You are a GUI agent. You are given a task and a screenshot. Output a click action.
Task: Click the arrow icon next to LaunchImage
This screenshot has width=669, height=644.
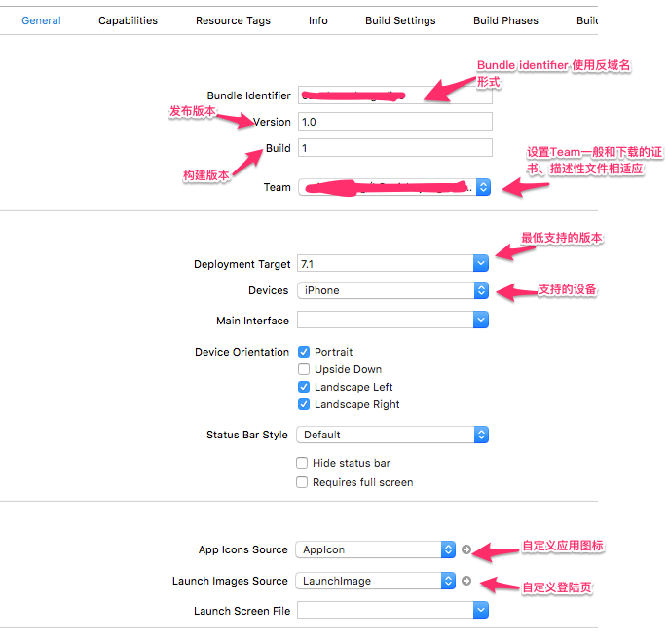click(466, 581)
